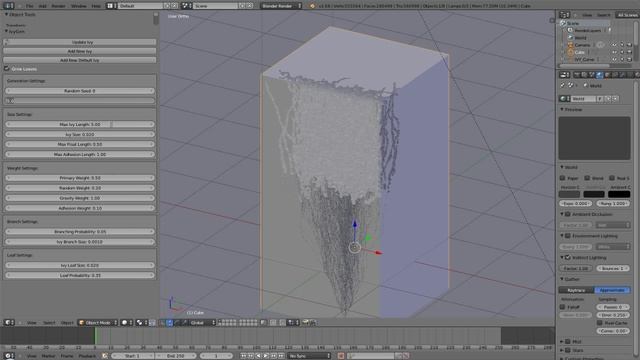Screen dimensions: 640x360
Task: Open viewport shading mode selector
Action: pyautogui.click(x=127, y=322)
